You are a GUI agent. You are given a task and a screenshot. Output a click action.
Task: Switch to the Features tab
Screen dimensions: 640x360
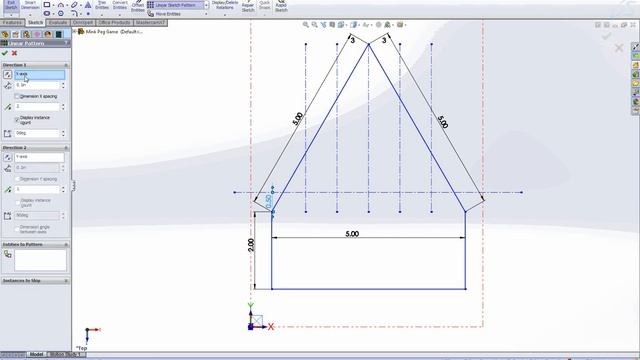pos(12,22)
